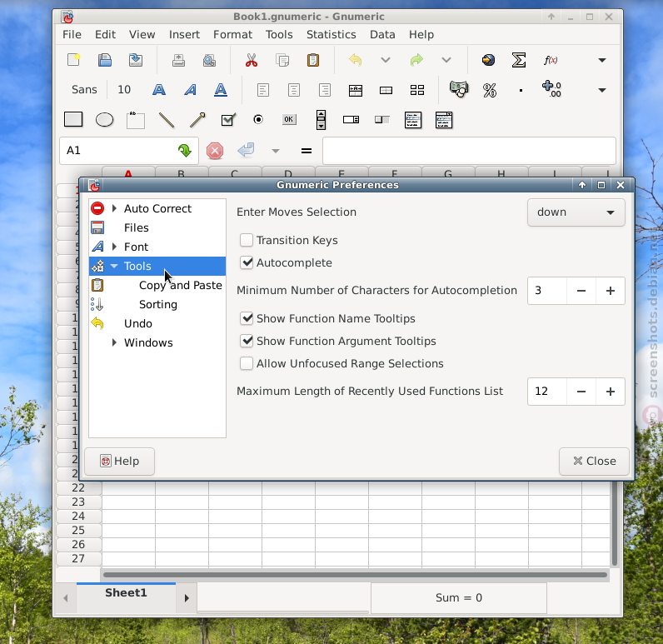
Task: Select Undo in preferences tree
Action: [x=137, y=323]
